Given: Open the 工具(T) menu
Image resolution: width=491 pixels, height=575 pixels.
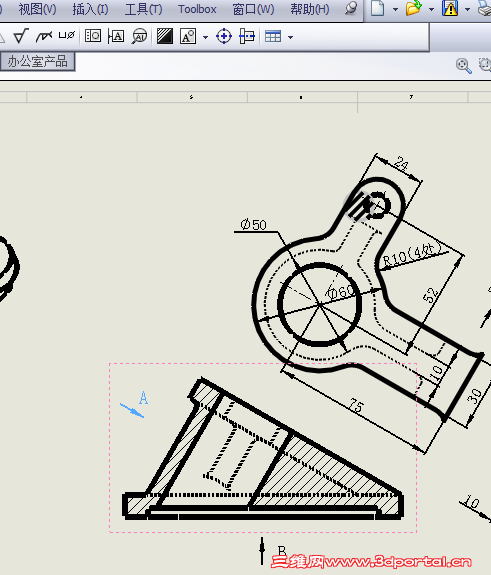Looking at the screenshot, I should [x=143, y=9].
